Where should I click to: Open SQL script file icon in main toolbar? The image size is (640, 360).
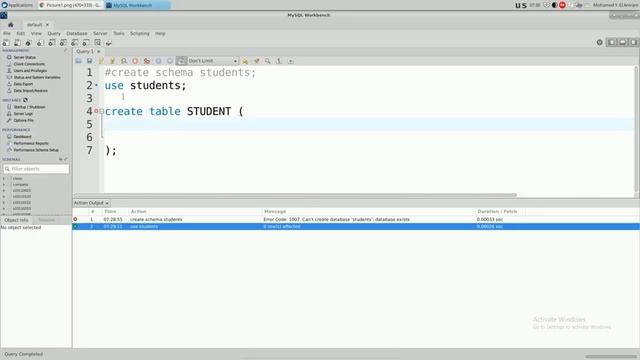17,42
